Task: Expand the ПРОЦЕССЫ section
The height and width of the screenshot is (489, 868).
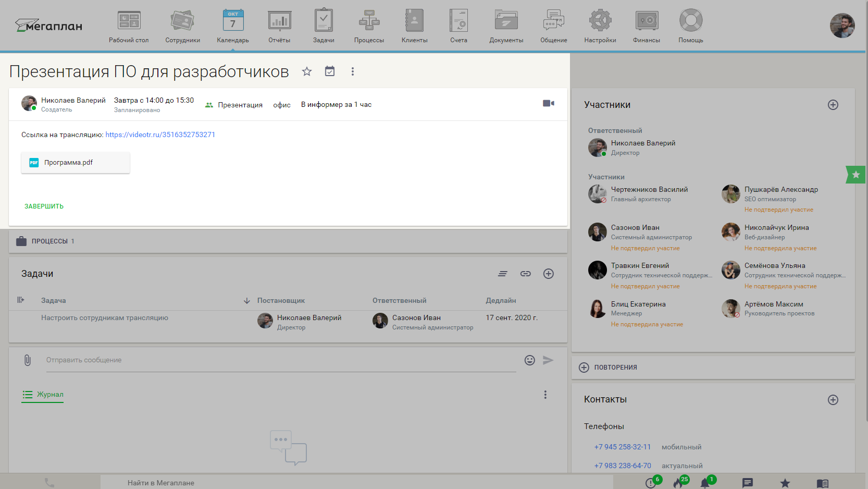Action: [x=288, y=241]
